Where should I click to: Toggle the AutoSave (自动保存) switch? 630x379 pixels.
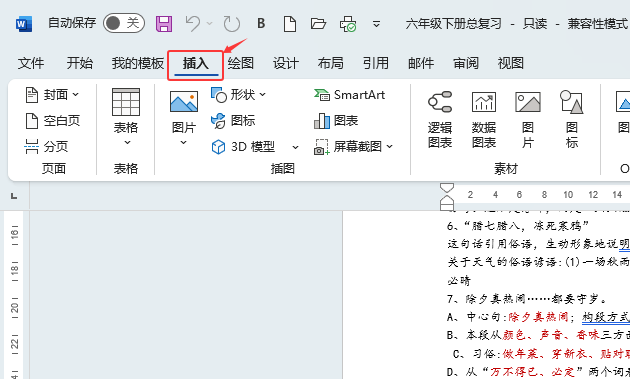(x=124, y=23)
